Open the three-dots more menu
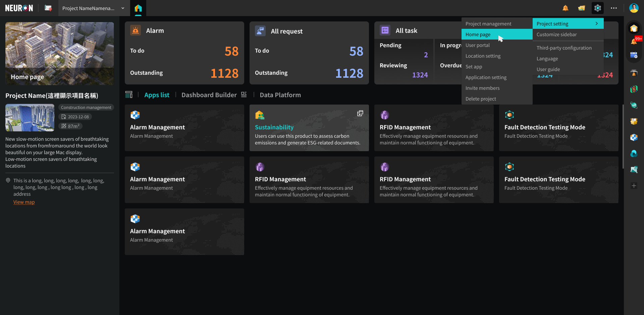Viewport: 644px width, 315px height. [x=614, y=8]
